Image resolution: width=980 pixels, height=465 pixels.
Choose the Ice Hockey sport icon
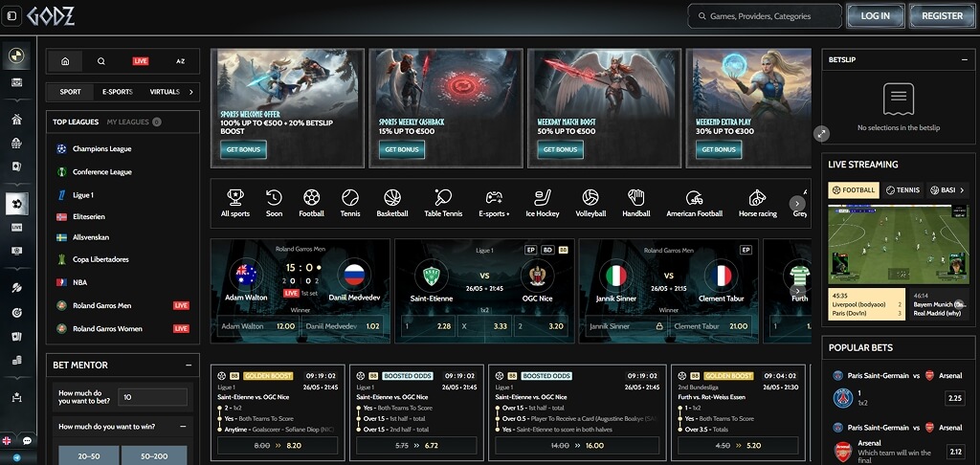[x=542, y=197]
